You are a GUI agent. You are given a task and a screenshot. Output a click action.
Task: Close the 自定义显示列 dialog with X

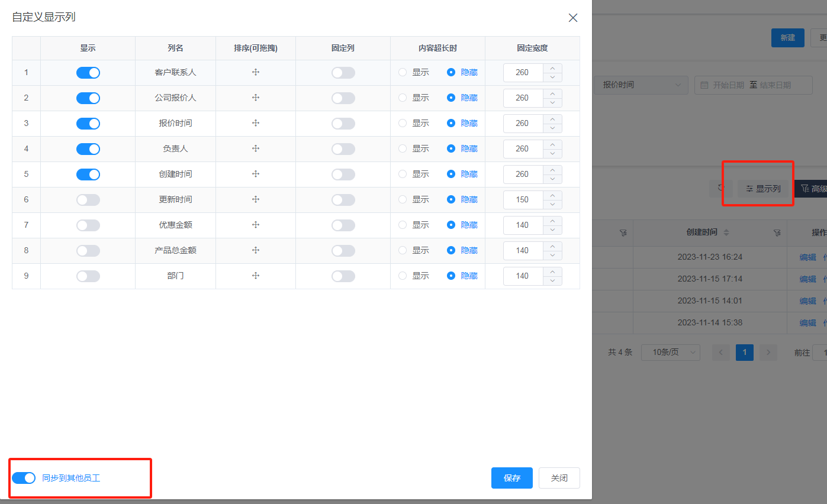click(572, 18)
